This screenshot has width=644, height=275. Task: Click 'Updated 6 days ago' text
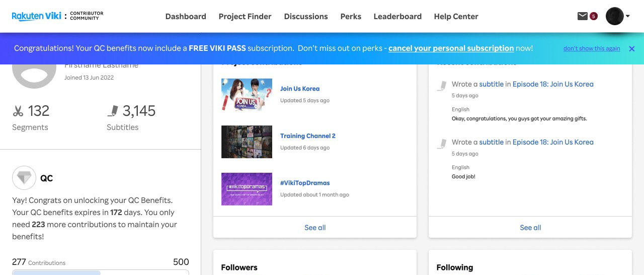tap(305, 148)
